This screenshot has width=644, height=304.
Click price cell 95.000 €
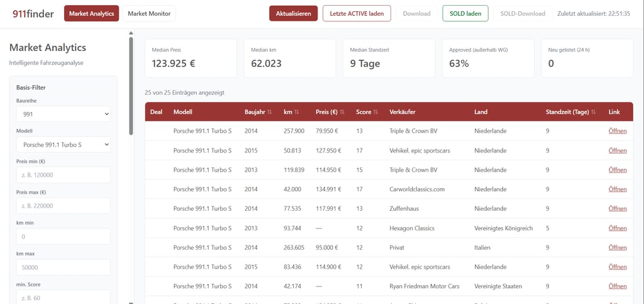click(327, 248)
